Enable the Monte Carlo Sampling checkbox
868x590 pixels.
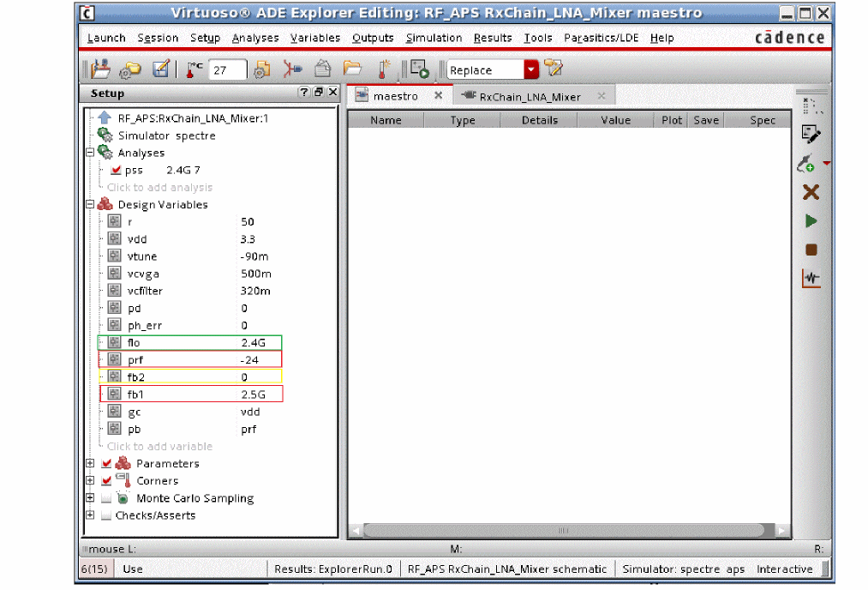coord(106,498)
